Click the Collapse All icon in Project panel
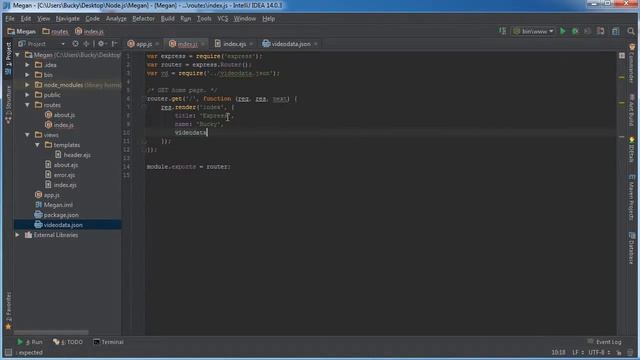Image resolution: width=640 pixels, height=360 pixels. pyautogui.click(x=86, y=44)
